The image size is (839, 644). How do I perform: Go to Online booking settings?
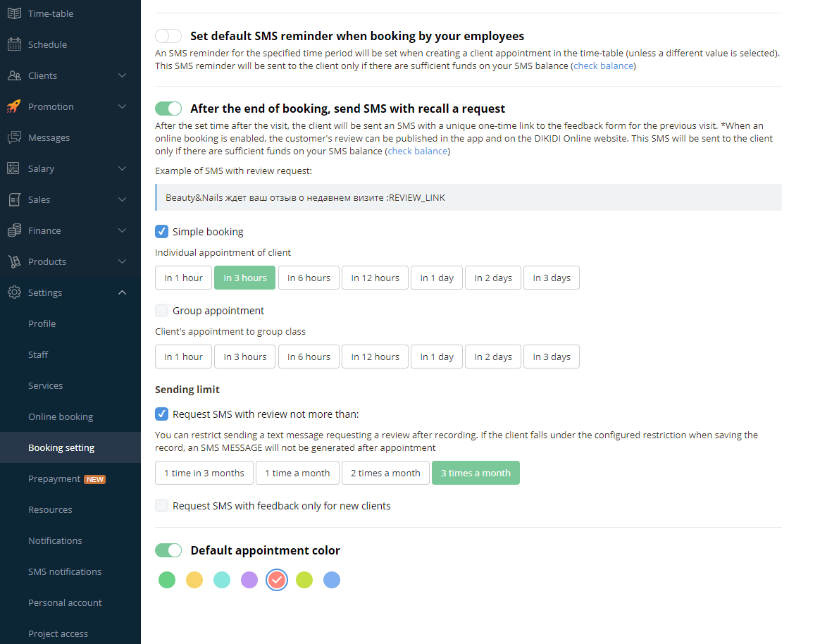61,416
